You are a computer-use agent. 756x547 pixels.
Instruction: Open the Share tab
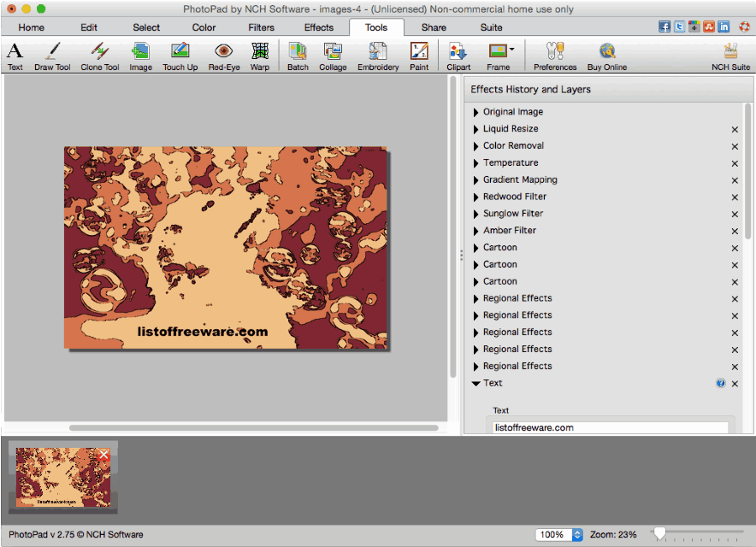pos(434,26)
